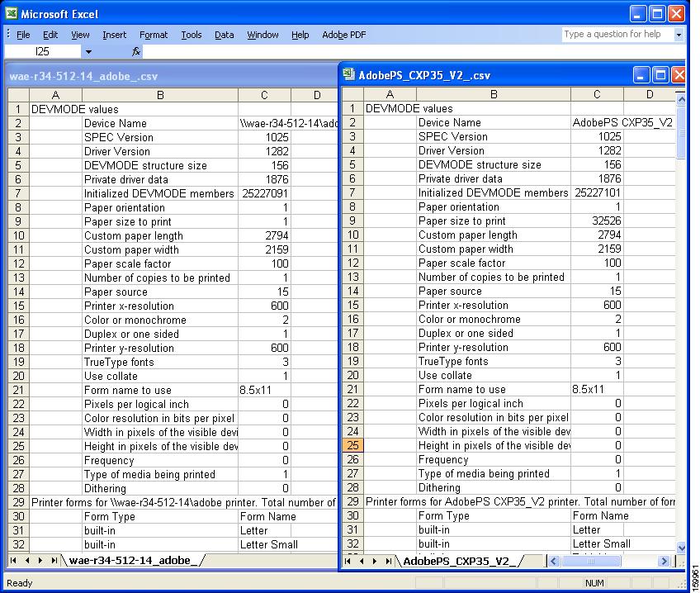Click the Excel icon in AdobePS_CXP35_V2 window title

point(349,74)
